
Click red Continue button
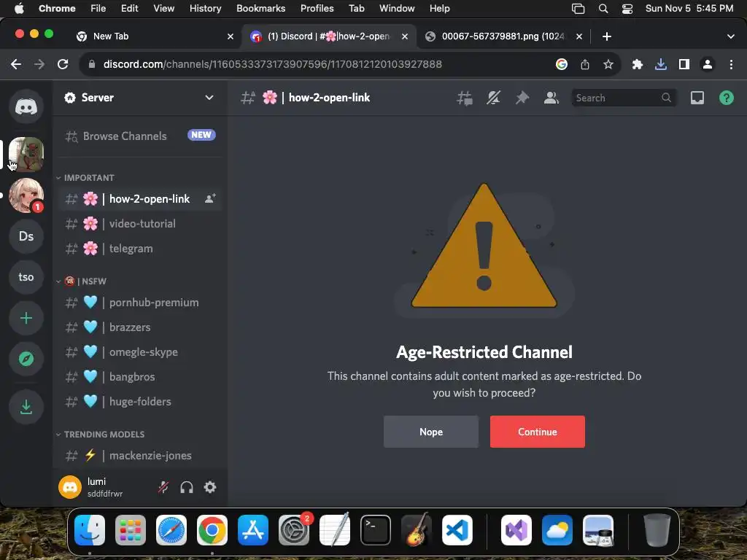538,432
